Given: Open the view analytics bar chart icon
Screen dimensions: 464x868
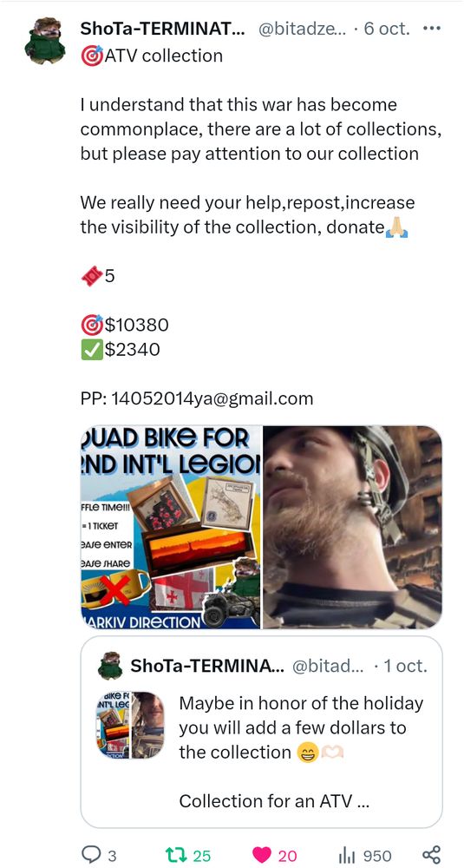Looking at the screenshot, I should point(347,855).
